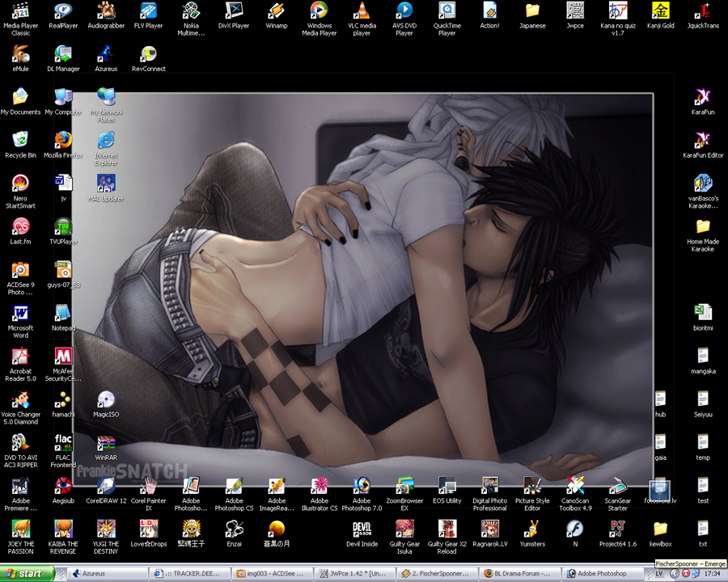The image size is (728, 582).
Task: Launch Aegisub subtitle editor icon
Action: click(x=63, y=490)
